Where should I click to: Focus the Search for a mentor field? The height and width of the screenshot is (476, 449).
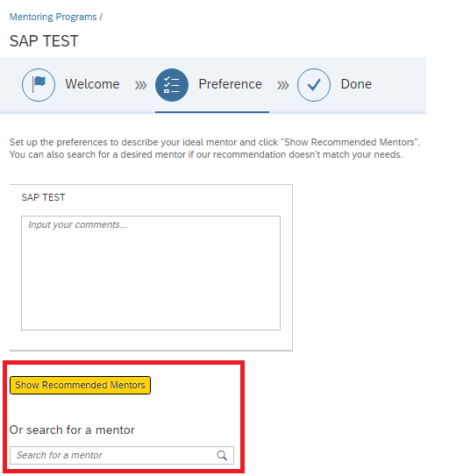click(x=122, y=455)
